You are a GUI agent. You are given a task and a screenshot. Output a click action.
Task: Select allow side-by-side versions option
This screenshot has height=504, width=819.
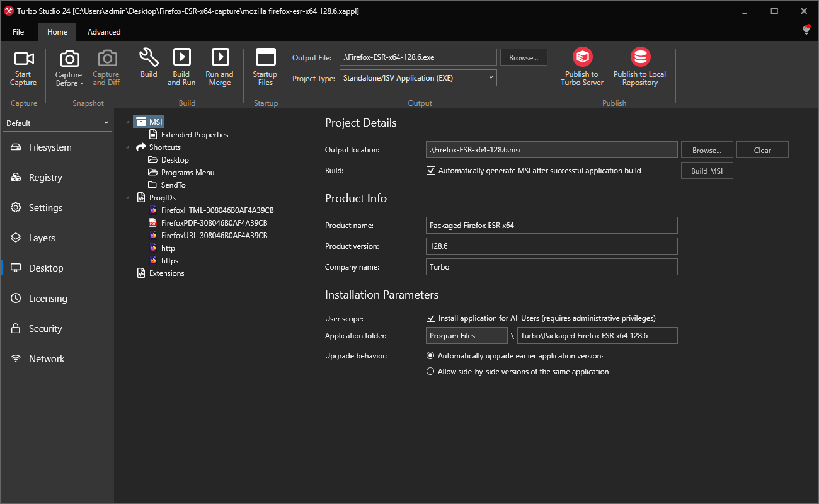(430, 371)
